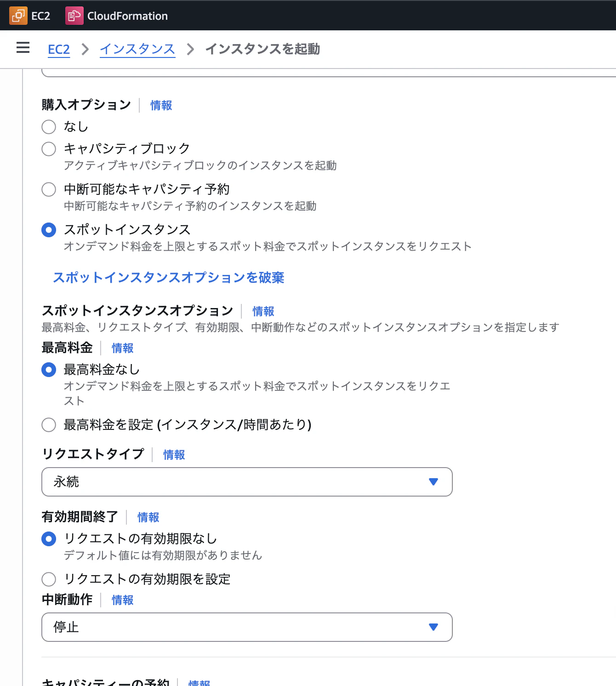The image size is (616, 686).
Task: Select the なし purchase option
Action: [49, 127]
